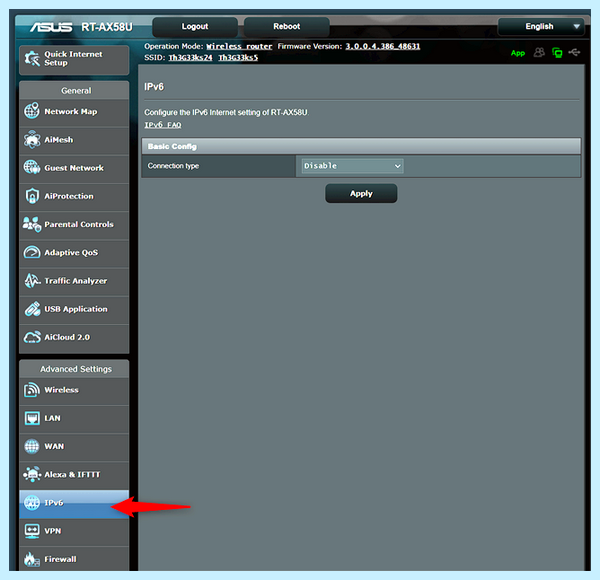
Task: Click the green App link
Action: click(x=518, y=53)
